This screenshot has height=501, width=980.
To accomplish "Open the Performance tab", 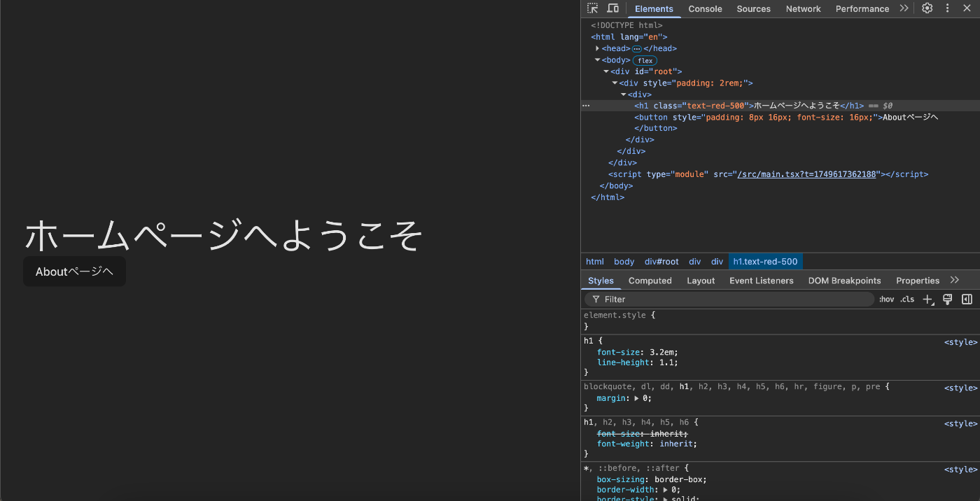I will (862, 9).
